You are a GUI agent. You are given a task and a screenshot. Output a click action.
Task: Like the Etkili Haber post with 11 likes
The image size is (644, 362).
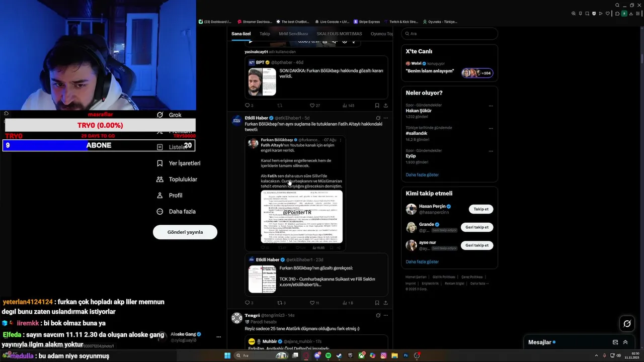pyautogui.click(x=314, y=303)
